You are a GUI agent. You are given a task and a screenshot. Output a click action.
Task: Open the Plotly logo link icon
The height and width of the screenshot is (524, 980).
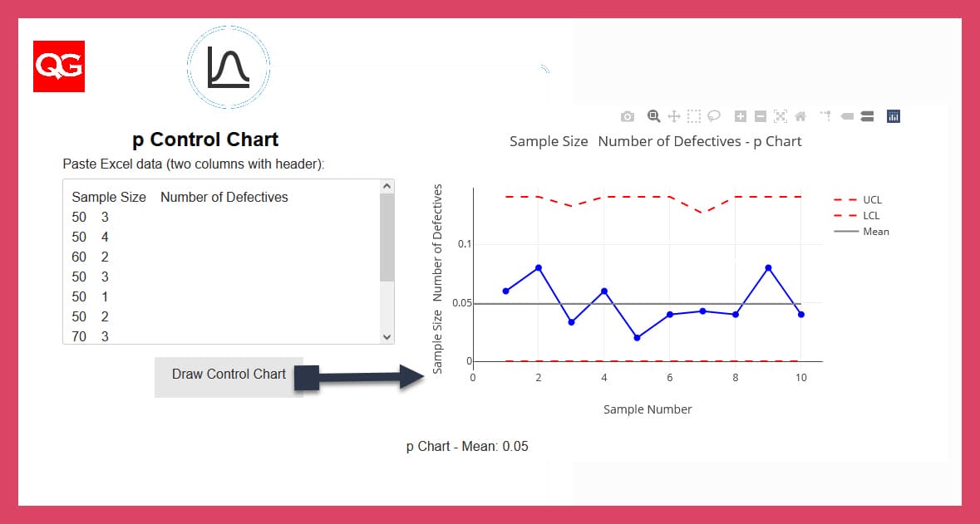click(x=894, y=116)
